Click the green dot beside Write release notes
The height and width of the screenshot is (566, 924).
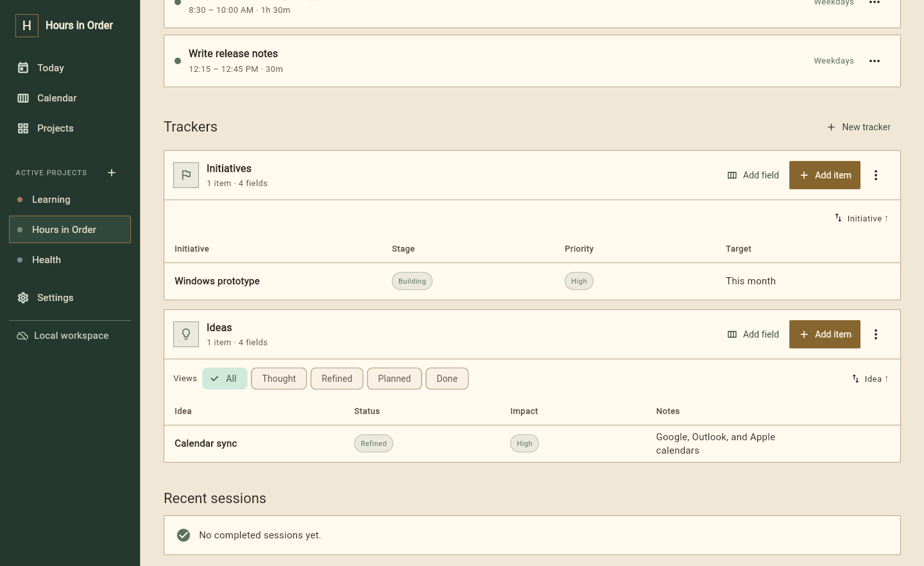(178, 61)
